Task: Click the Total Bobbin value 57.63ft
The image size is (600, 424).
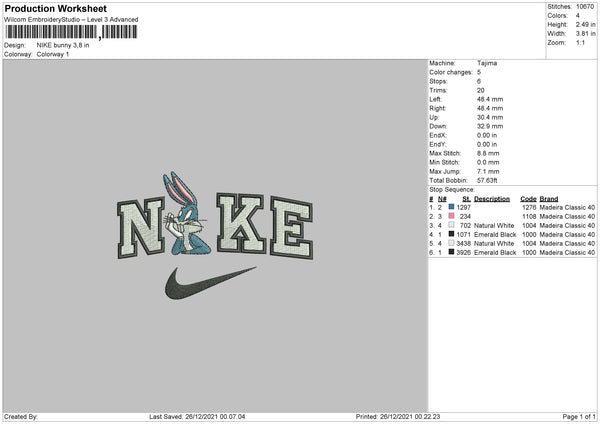Action: 487,181
